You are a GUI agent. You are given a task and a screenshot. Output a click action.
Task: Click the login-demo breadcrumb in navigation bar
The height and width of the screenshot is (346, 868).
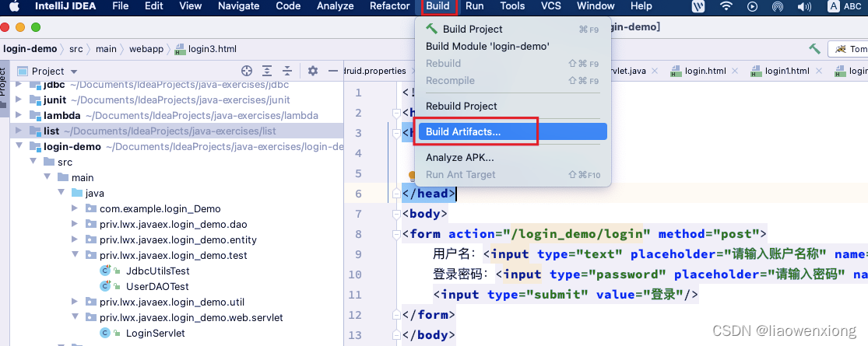point(30,49)
